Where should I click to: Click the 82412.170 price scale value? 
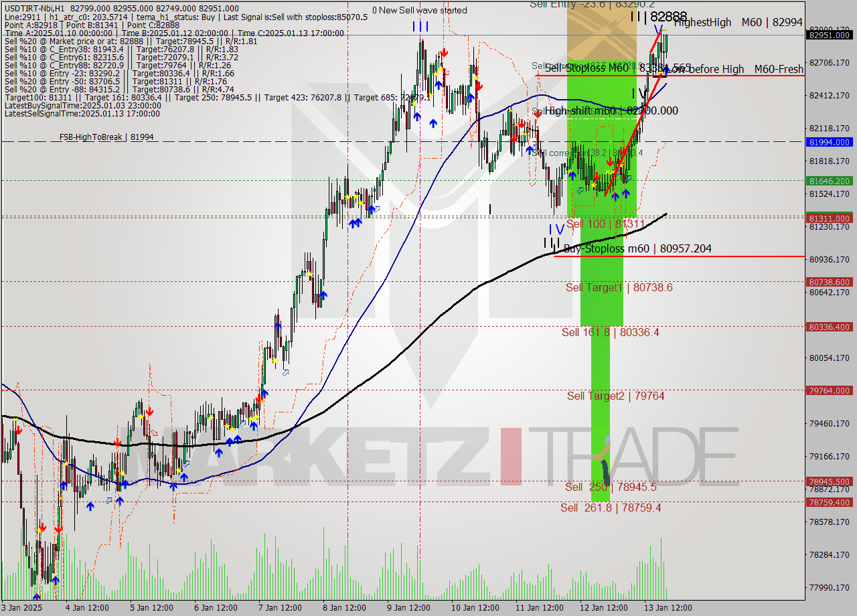[x=830, y=95]
